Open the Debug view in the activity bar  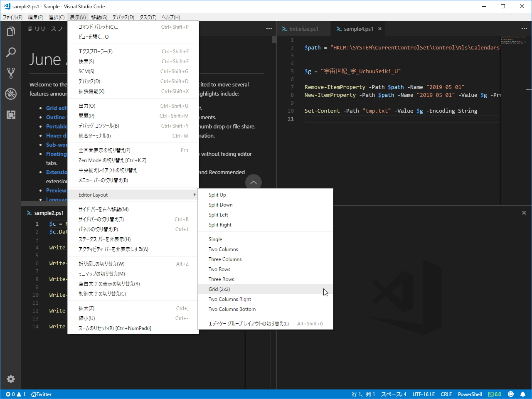click(x=11, y=94)
